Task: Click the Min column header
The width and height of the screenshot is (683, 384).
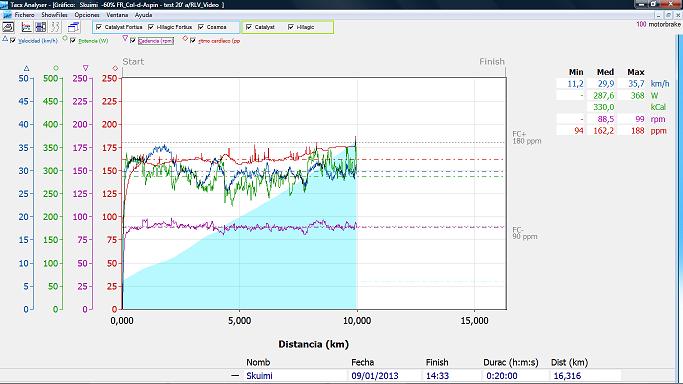Action: [576, 72]
